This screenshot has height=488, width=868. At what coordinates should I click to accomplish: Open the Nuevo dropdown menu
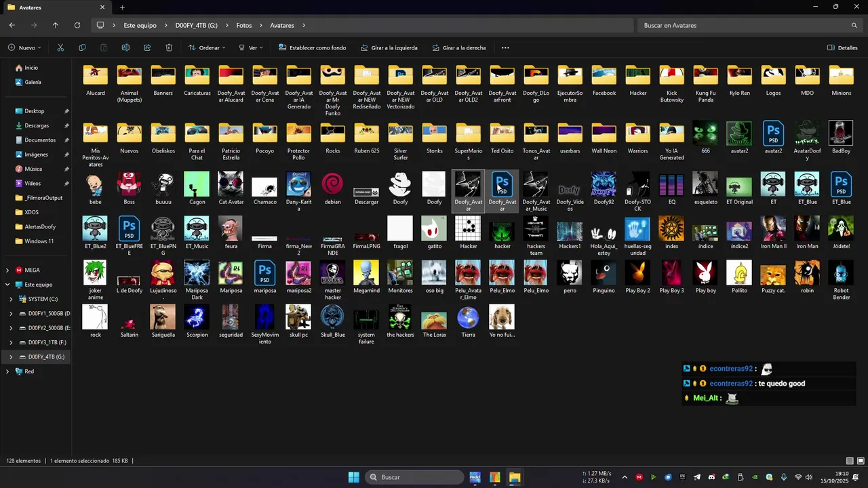(x=24, y=47)
